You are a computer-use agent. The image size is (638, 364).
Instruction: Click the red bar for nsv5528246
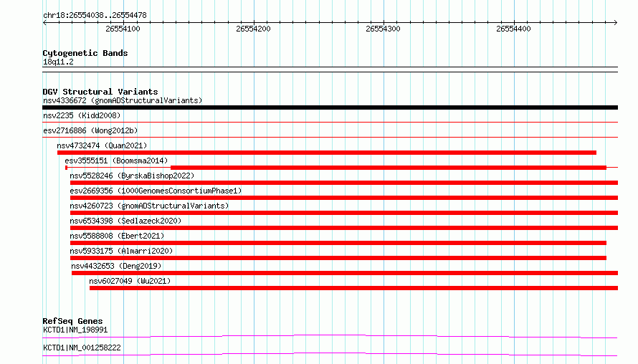coord(344,183)
